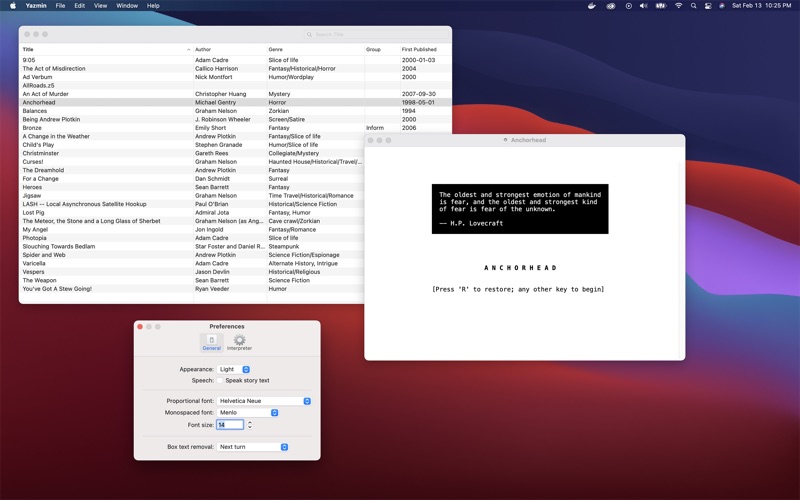Open the File menu
This screenshot has height=500, width=800.
pos(60,6)
